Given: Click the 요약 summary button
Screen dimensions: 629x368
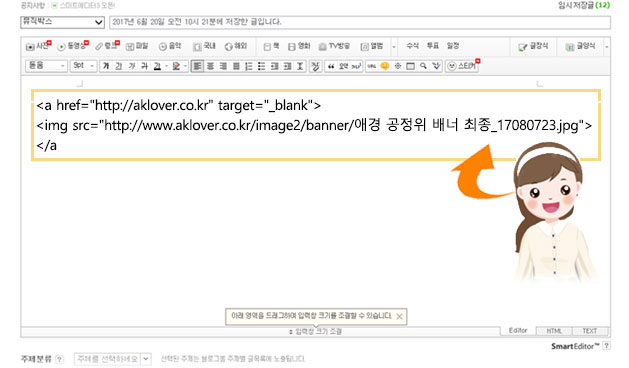Looking at the screenshot, I should pyautogui.click(x=343, y=66).
